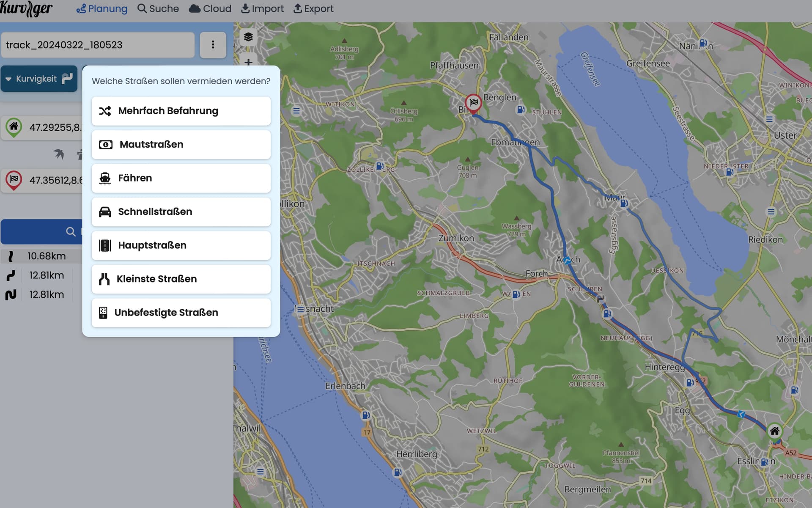This screenshot has width=812, height=508.
Task: Toggle avoiding Fähren
Action: pyautogui.click(x=181, y=178)
